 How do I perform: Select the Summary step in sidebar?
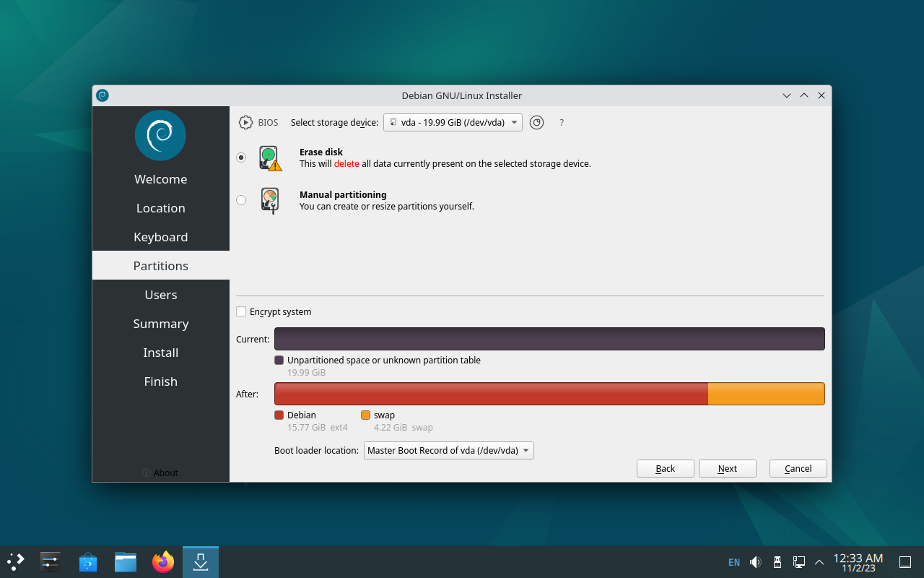(160, 324)
